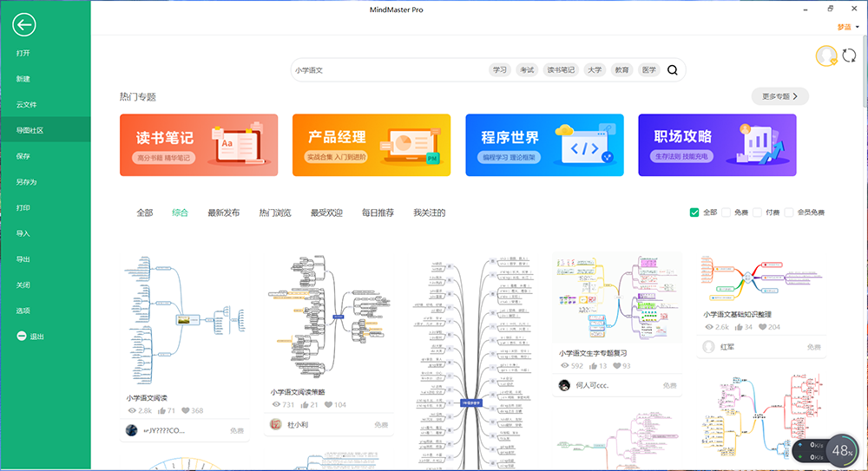868x471 pixels.
Task: Check the 全部 filter checkbox
Action: point(694,213)
